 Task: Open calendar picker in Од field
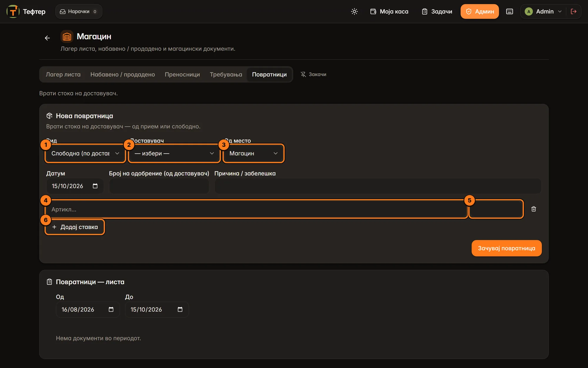pyautogui.click(x=111, y=310)
